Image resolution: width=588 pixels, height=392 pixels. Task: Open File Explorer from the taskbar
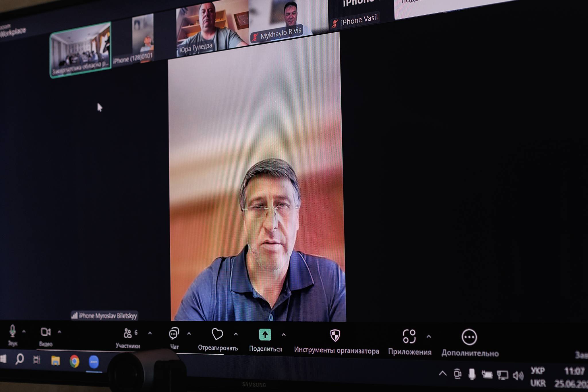point(55,361)
